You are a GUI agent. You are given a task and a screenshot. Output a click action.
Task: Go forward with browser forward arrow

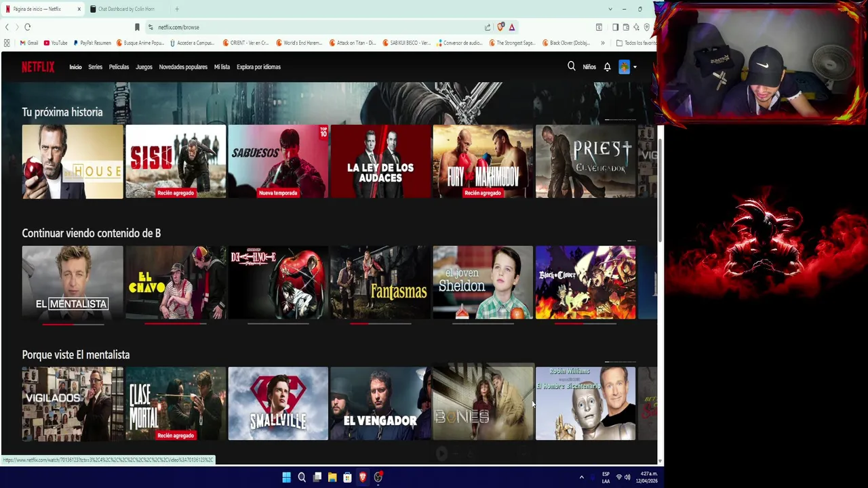(x=16, y=27)
